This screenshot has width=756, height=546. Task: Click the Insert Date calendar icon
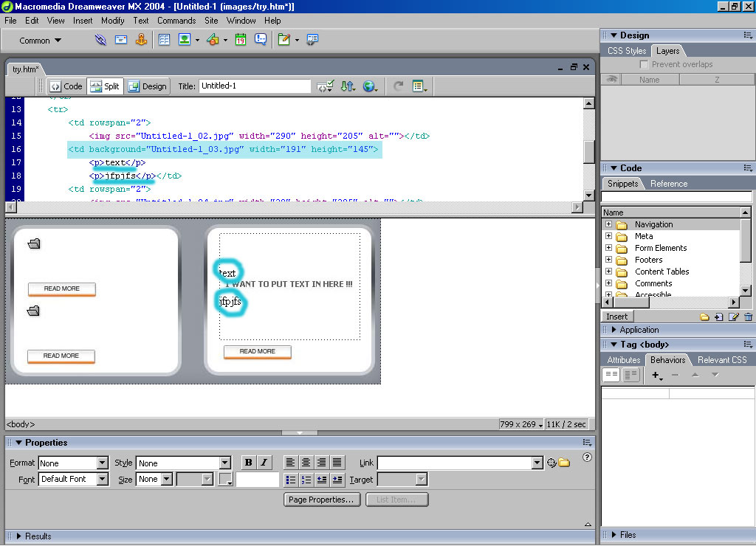tap(241, 40)
